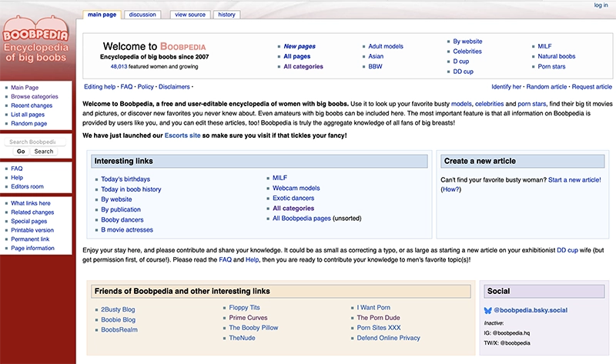Open the view source tab
This screenshot has height=364, width=616.
[x=189, y=15]
